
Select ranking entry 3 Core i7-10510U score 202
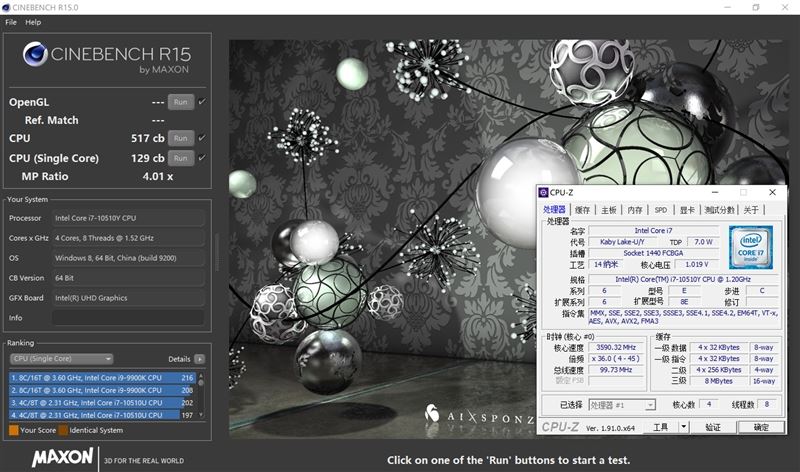(x=102, y=403)
